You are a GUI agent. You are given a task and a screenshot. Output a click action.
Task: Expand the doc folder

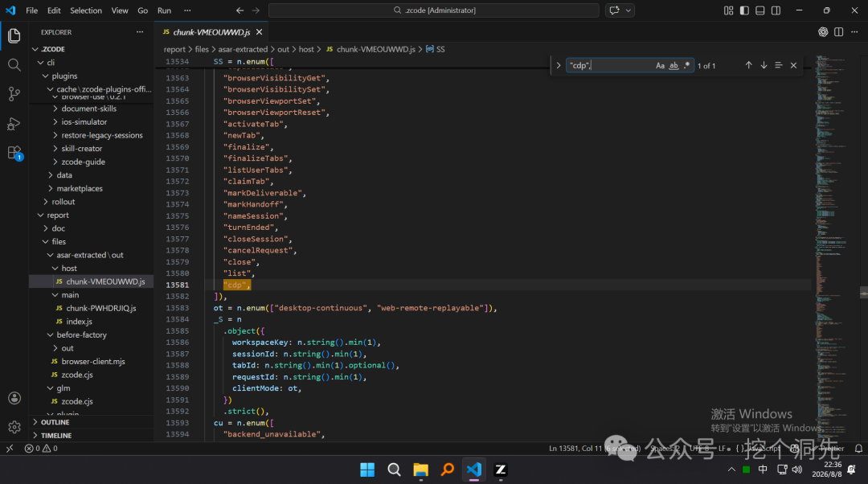[x=92, y=228]
